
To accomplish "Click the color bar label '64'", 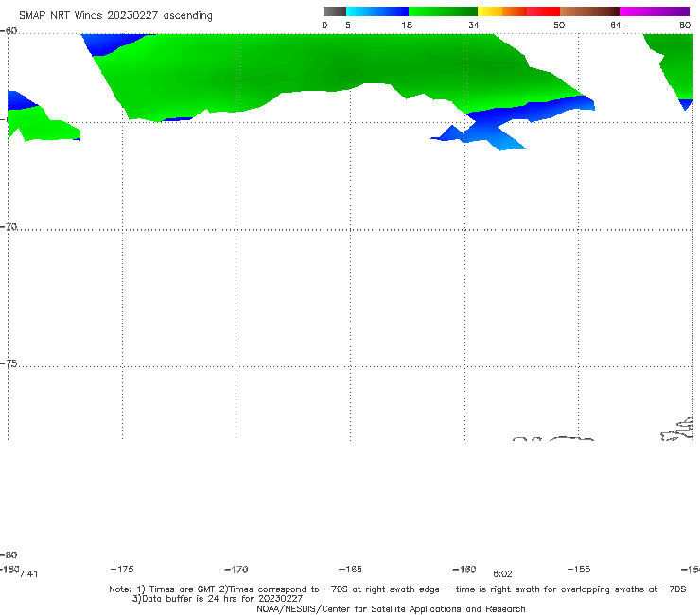I will [616, 26].
